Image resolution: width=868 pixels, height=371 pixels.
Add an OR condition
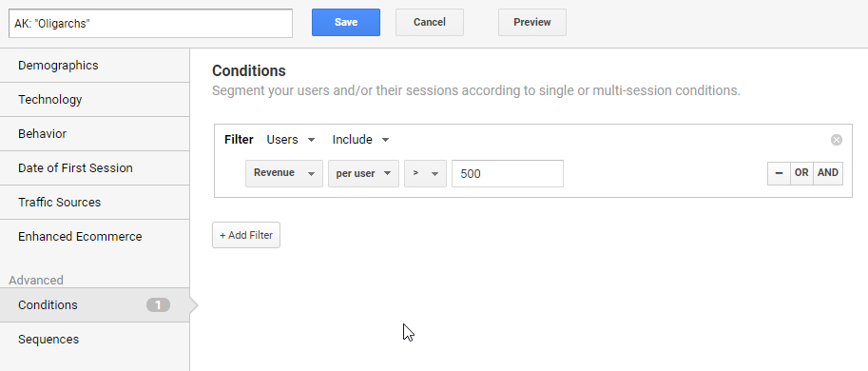tap(801, 173)
